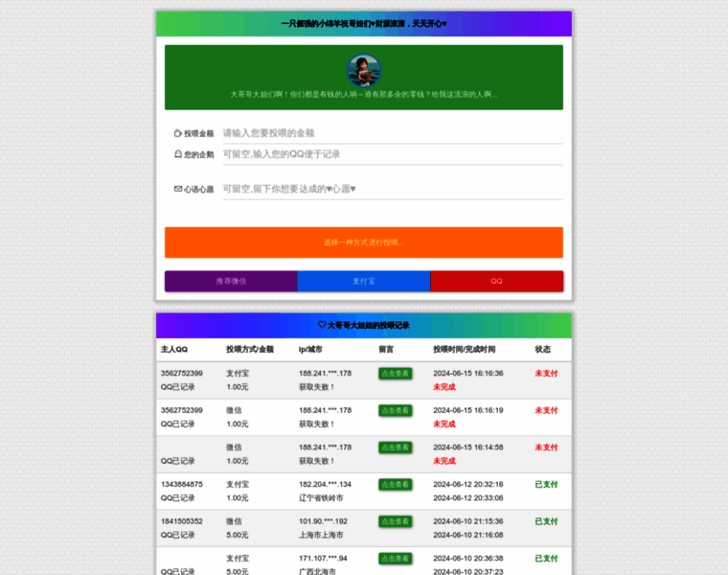728x575 pixels.
Task: Click the 投喂金额 amount input field
Action: pos(393,133)
